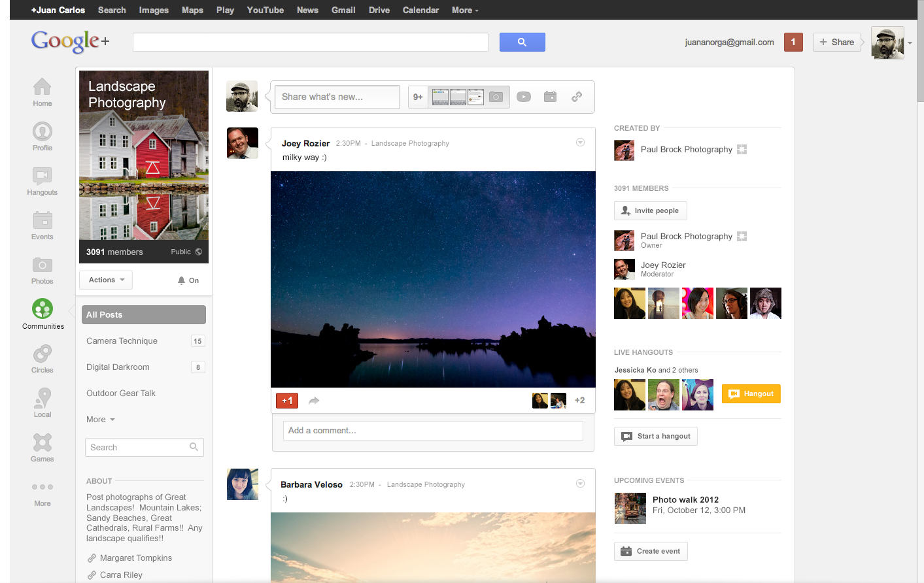Start a Hangout with Jessicka Ko
Screen dimensions: 924x583
point(751,393)
